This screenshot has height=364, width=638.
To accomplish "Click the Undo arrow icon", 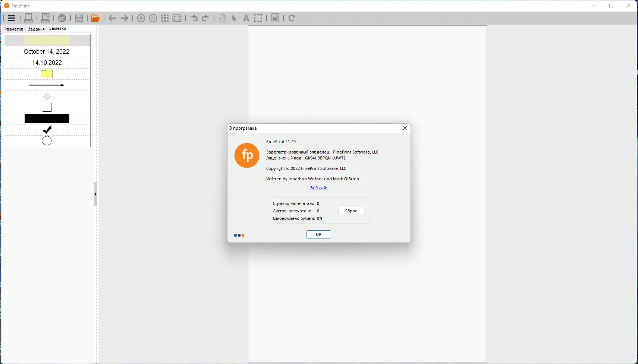I will (x=194, y=18).
